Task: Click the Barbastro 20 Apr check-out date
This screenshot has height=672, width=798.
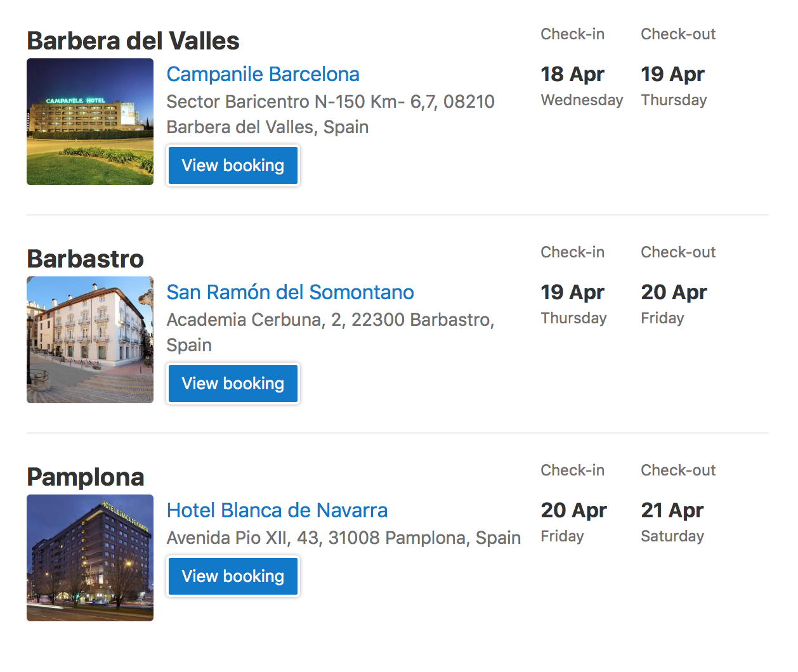Action: tap(674, 292)
